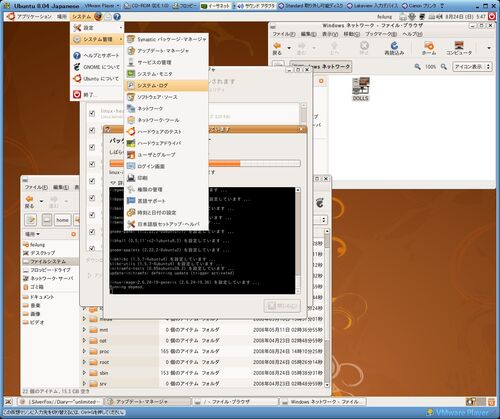Click the root file list vertical scrollbar

327,307
